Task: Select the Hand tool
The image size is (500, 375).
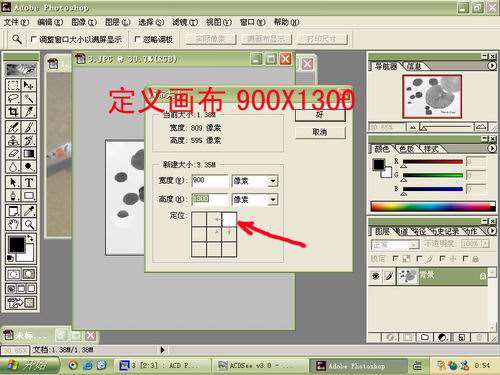Action: point(13,224)
